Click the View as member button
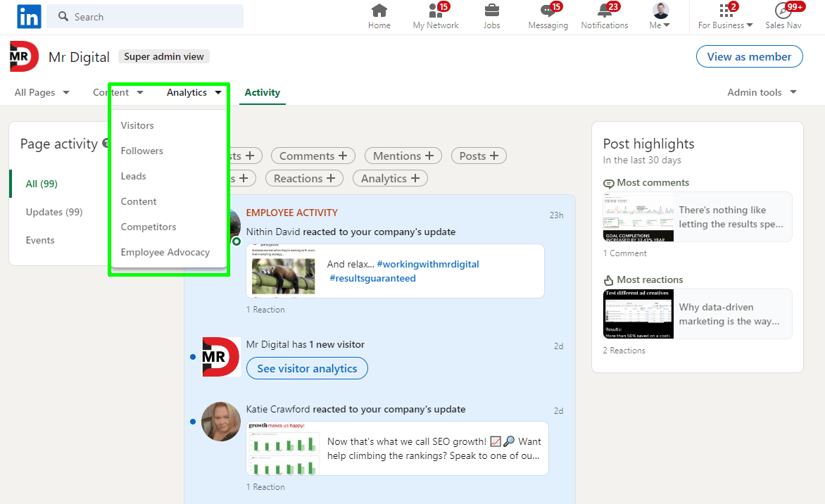This screenshot has width=825, height=504. 749,56
